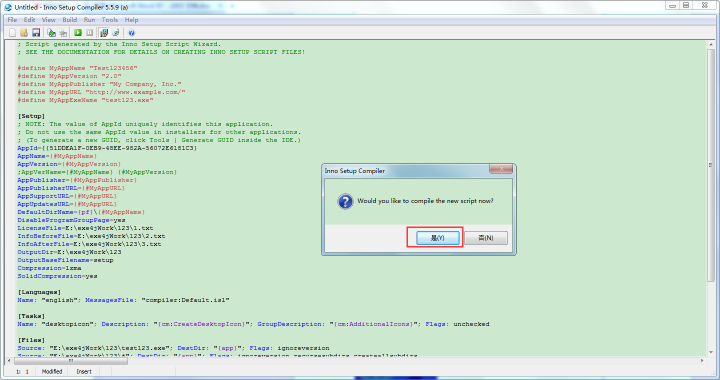Click the horizontal scrollbar thumb at bottom
Screen dimensions: 720x380
70,361
